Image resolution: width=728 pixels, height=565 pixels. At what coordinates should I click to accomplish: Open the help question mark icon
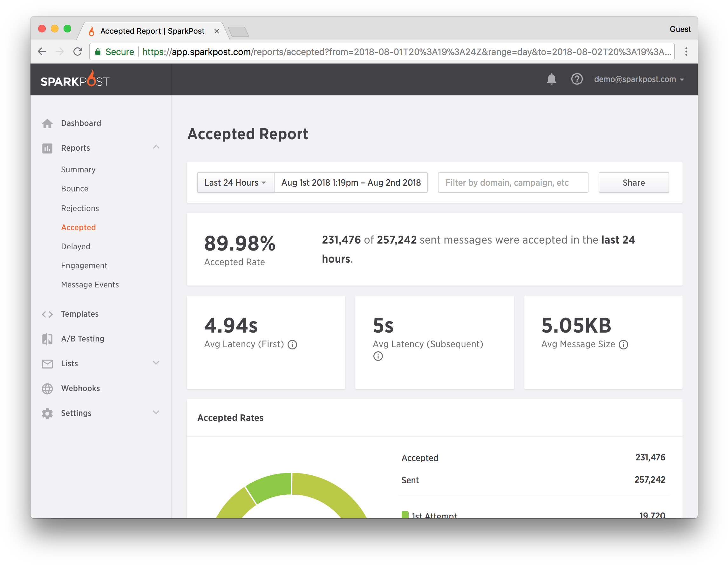(x=577, y=79)
